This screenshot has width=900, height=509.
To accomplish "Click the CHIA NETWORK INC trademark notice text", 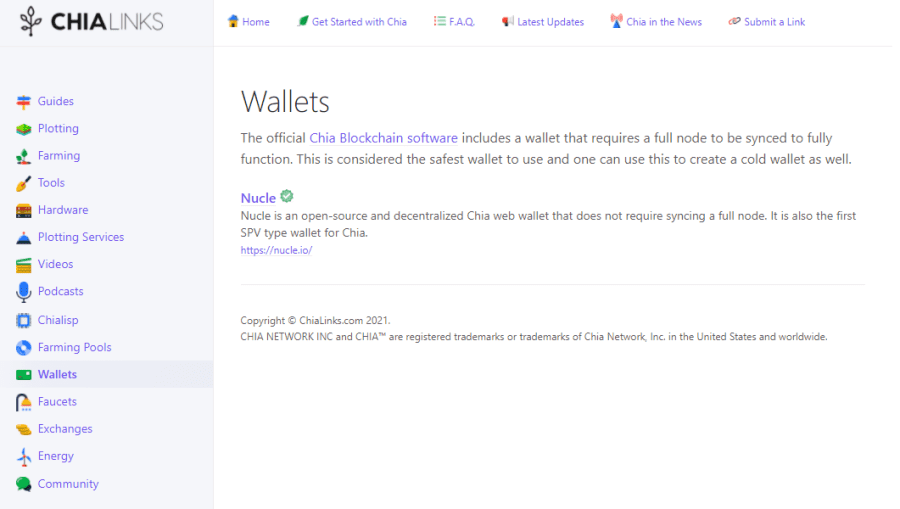I will pos(534,337).
